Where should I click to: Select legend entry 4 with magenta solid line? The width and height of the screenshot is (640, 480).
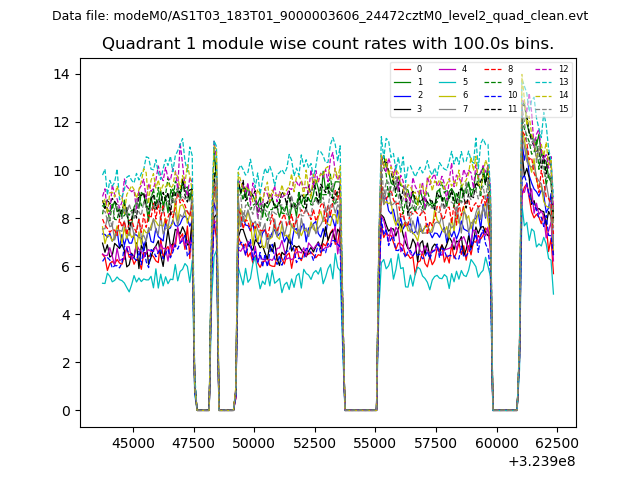click(453, 69)
